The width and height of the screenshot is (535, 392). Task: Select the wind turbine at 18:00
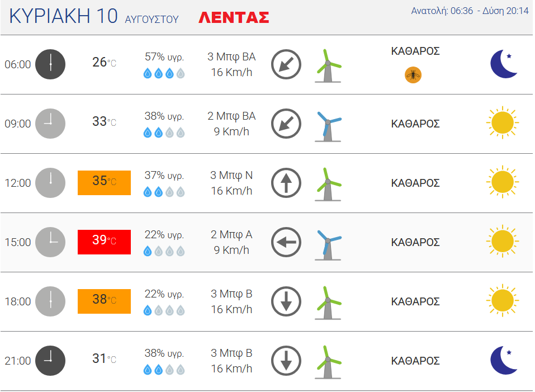(x=328, y=303)
